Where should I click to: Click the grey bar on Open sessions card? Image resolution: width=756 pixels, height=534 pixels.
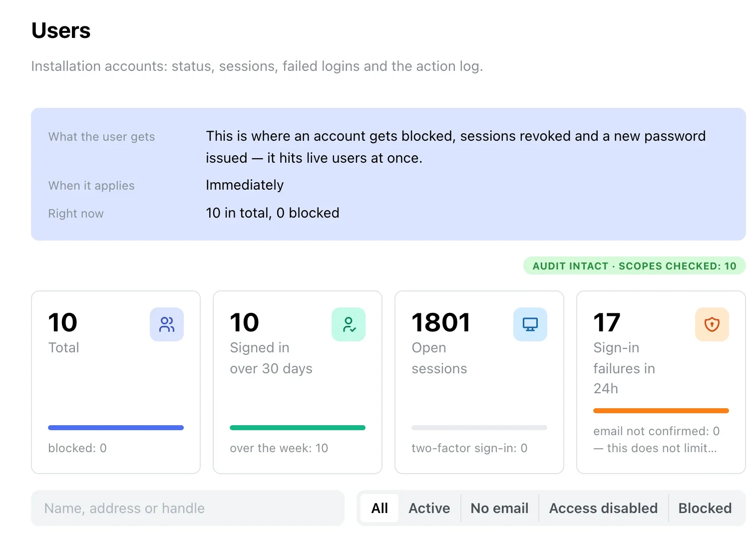(x=479, y=428)
